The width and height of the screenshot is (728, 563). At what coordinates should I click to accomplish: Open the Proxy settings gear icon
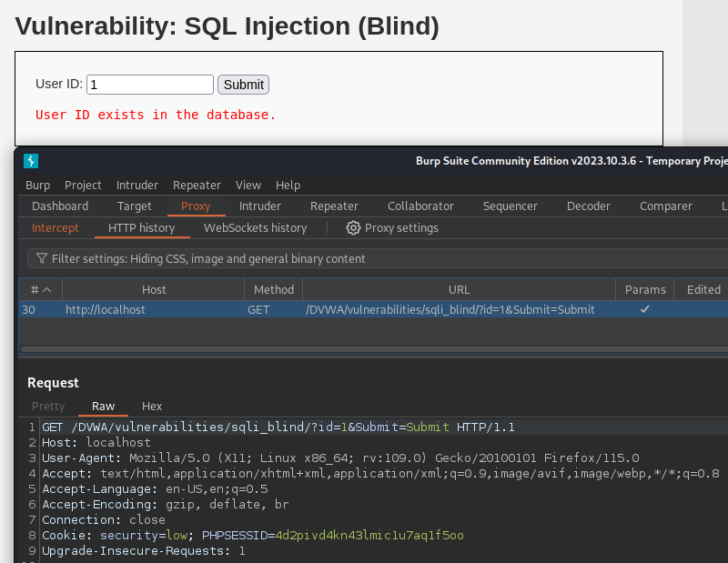(353, 228)
